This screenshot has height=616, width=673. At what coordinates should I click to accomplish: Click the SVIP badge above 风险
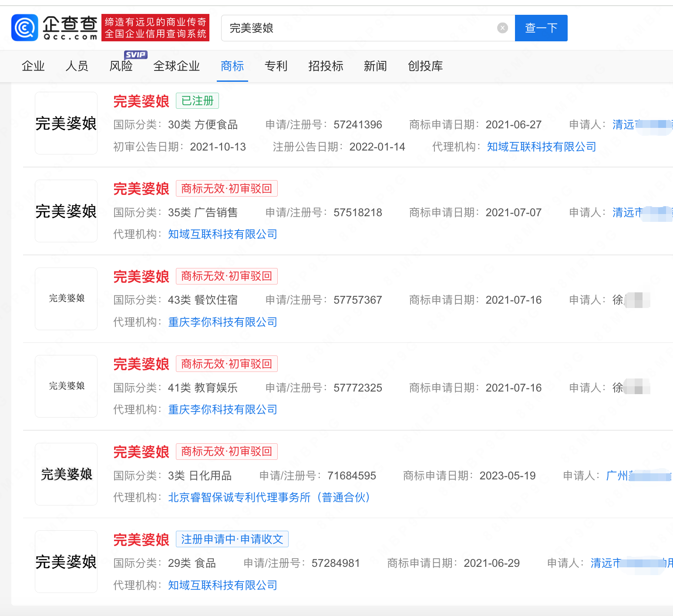pyautogui.click(x=136, y=55)
